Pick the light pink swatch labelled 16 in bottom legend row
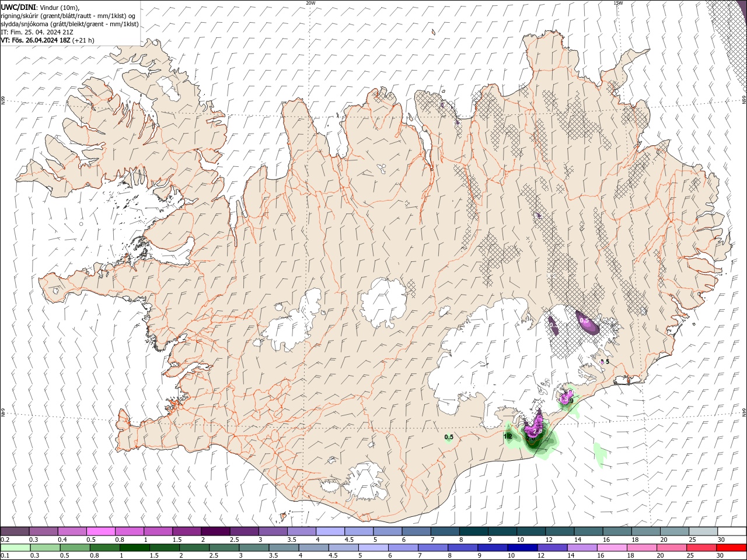This screenshot has width=747, height=560. (612, 548)
